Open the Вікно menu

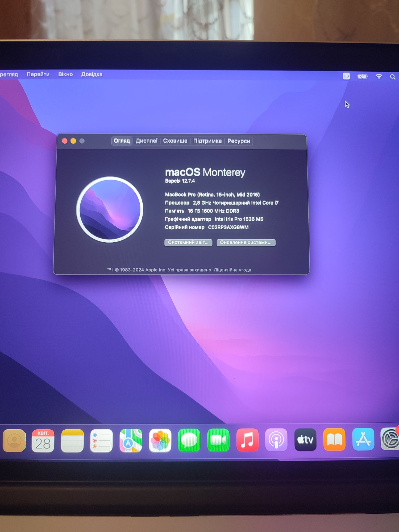coord(65,74)
